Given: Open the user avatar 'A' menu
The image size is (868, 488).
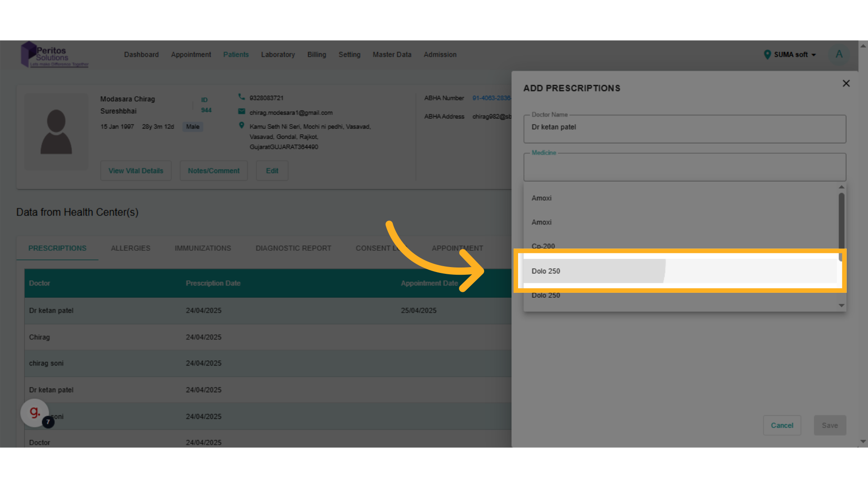Looking at the screenshot, I should point(839,54).
